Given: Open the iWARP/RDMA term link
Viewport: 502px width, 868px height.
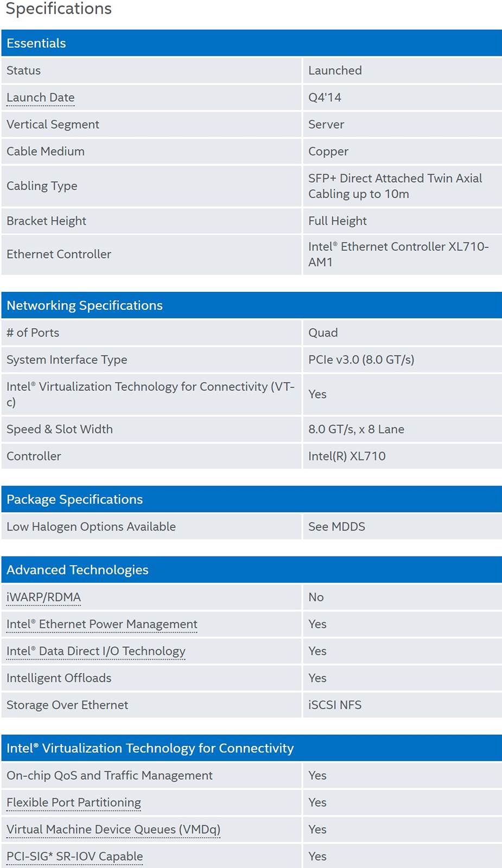Looking at the screenshot, I should click(x=43, y=597).
